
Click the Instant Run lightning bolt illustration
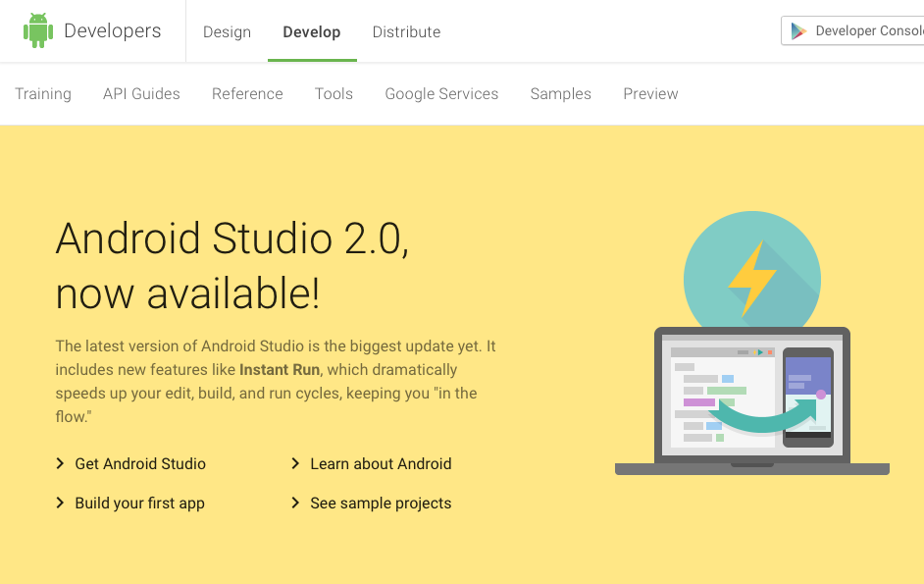click(x=752, y=277)
